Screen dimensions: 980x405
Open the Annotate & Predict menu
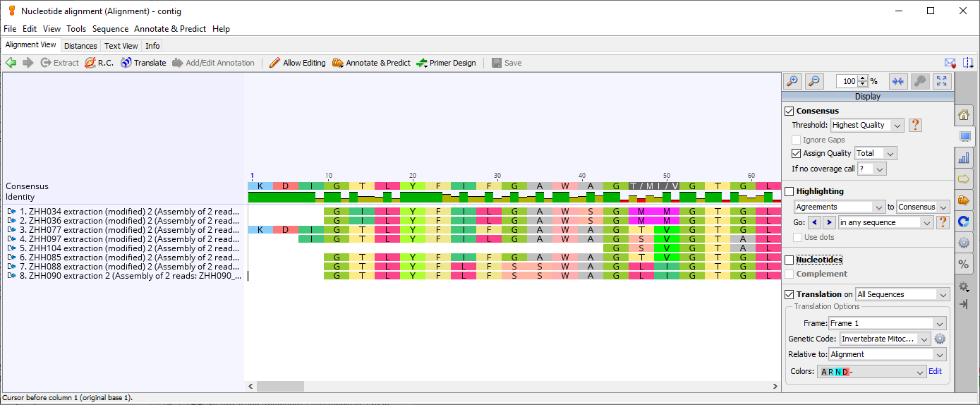pos(170,29)
